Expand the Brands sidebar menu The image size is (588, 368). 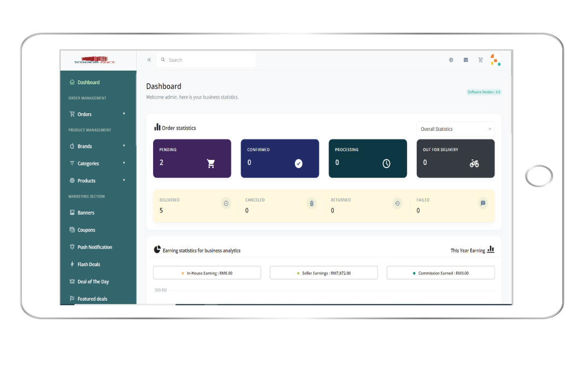point(97,146)
